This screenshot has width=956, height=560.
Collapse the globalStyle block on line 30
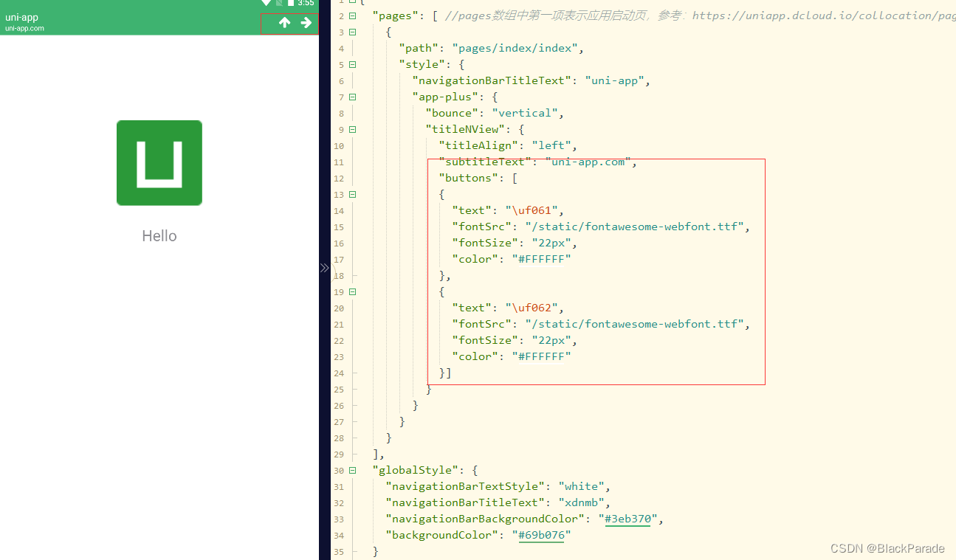click(352, 470)
